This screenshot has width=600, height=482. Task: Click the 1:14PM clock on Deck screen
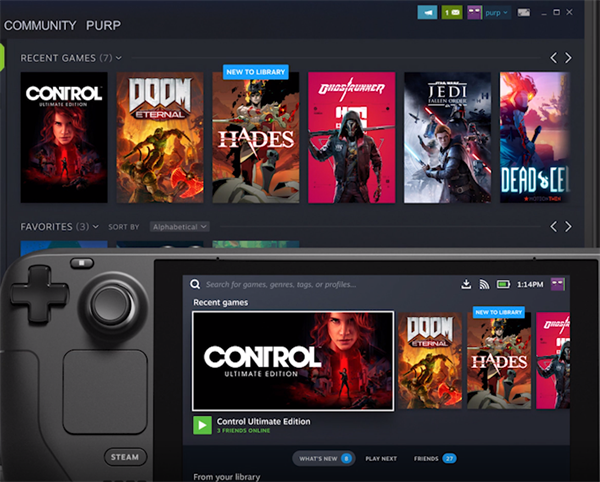[x=530, y=284]
